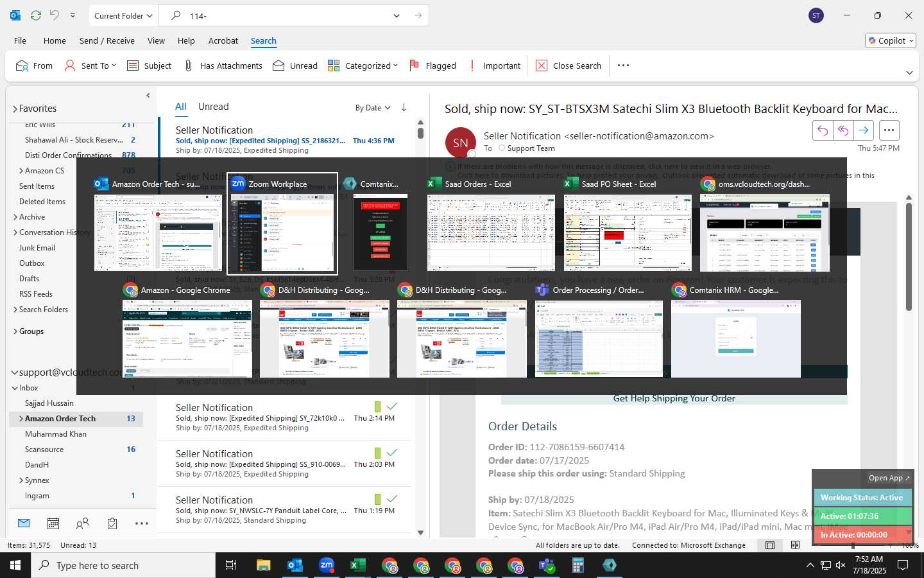
Task: Select the All messages tab
Action: (x=181, y=107)
